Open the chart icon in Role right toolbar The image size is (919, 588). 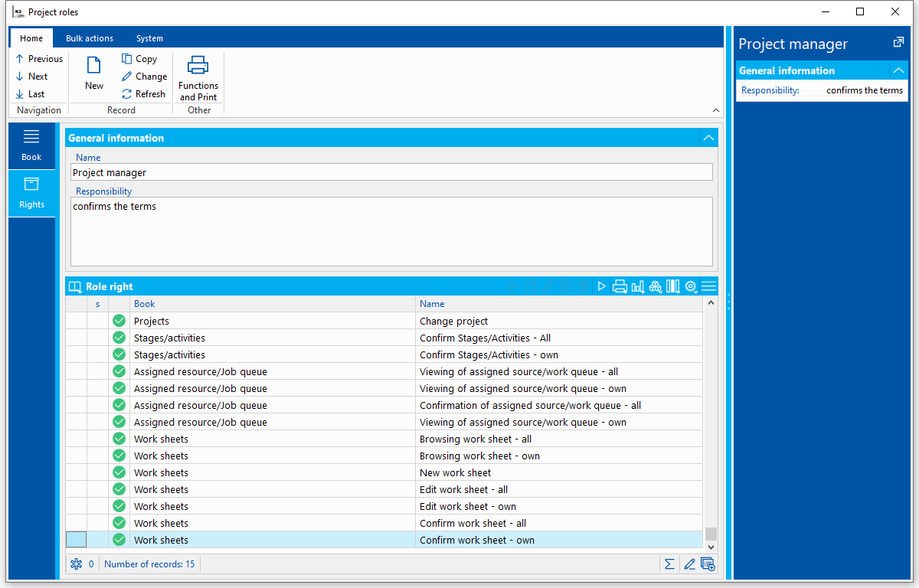(x=637, y=286)
